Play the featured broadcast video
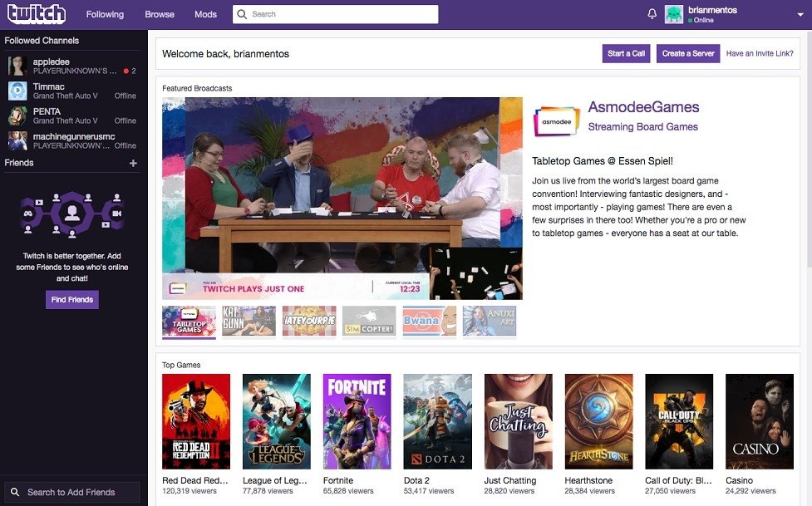Screen dimensions: 812x506 coord(342,199)
